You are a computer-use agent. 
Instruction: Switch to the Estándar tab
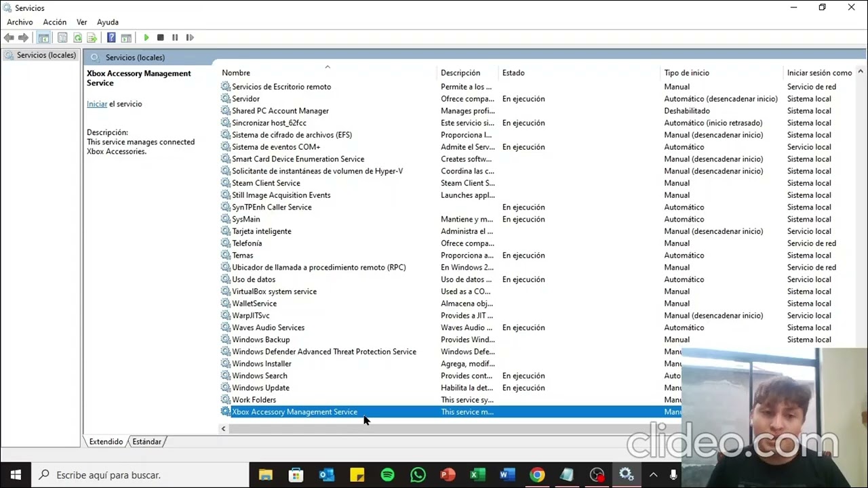[147, 442]
